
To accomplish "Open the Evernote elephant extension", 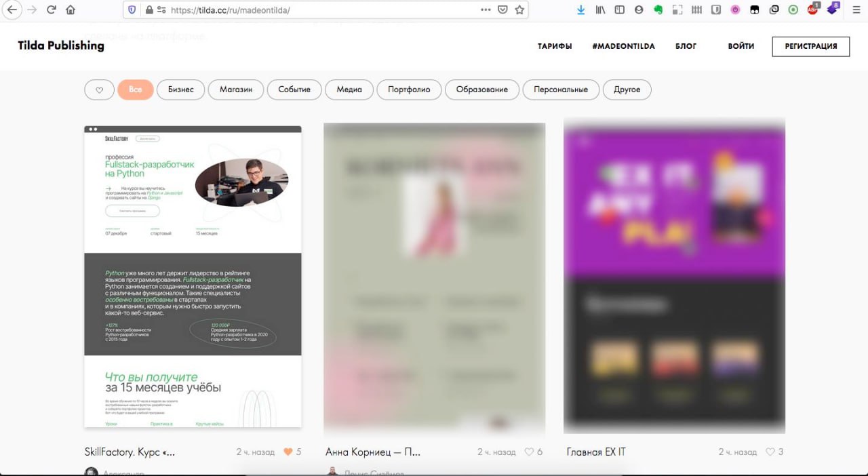I will (658, 10).
